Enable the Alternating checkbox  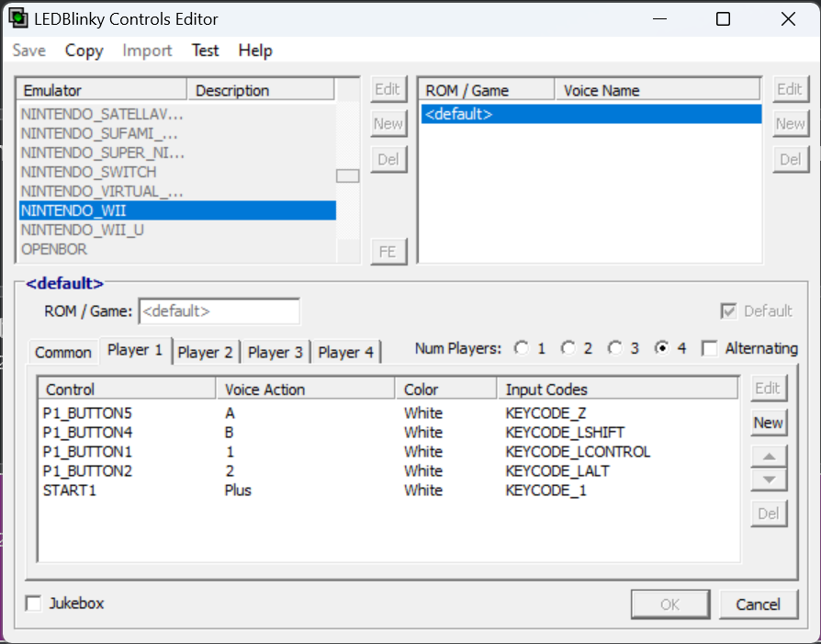[x=710, y=348]
